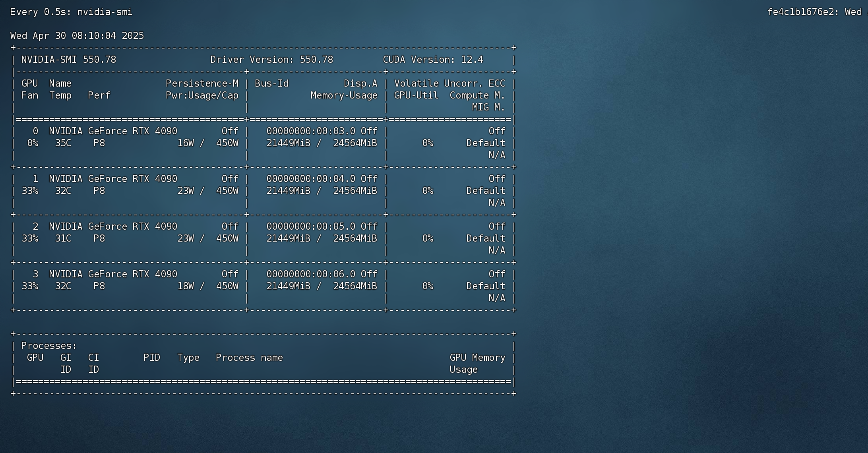Viewport: 868px width, 453px height.
Task: Click the 16W power usage of GPU 0
Action: 186,143
